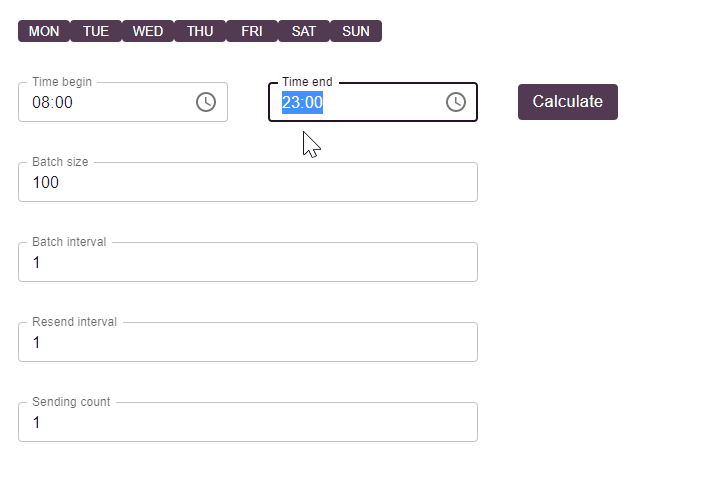Enable the THU day selector
This screenshot has width=708, height=482.
[x=200, y=31]
